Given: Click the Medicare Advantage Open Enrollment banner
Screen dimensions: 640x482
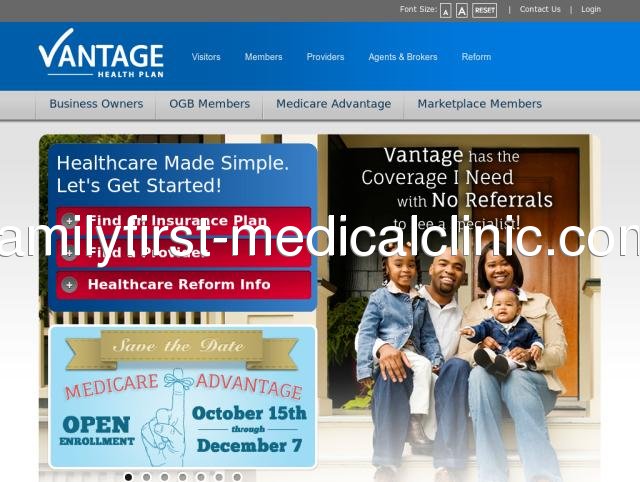Looking at the screenshot, I should point(182,397).
